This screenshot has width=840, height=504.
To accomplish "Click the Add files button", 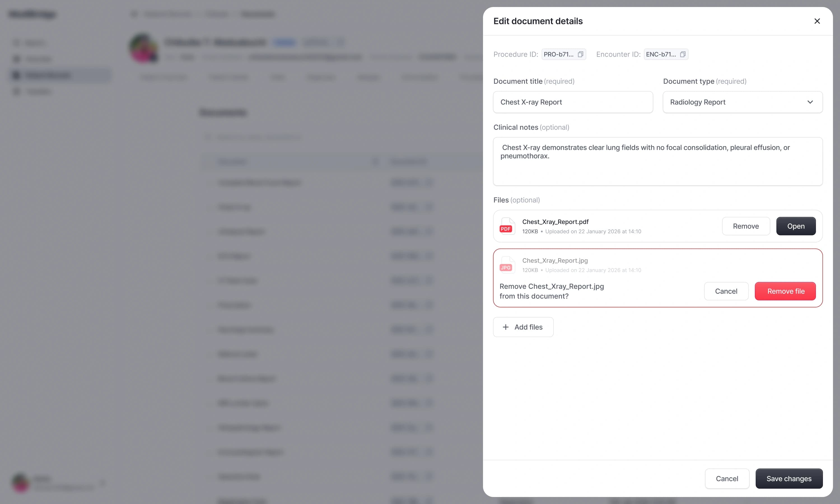I will [523, 327].
